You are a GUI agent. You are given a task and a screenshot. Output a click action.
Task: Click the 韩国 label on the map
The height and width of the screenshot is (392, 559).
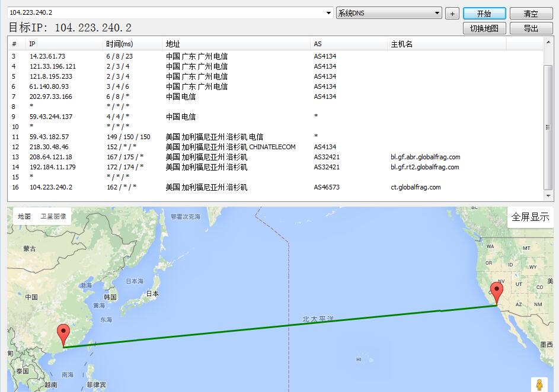[110, 297]
